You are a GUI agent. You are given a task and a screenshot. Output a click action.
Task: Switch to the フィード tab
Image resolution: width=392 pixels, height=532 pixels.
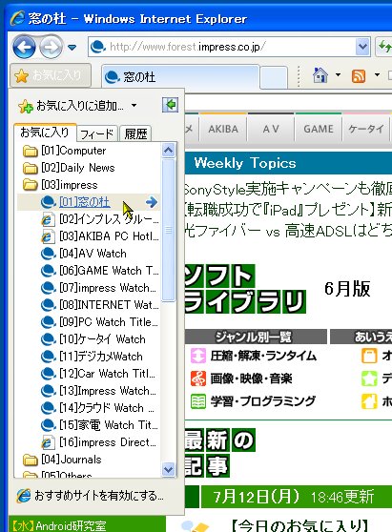[97, 133]
